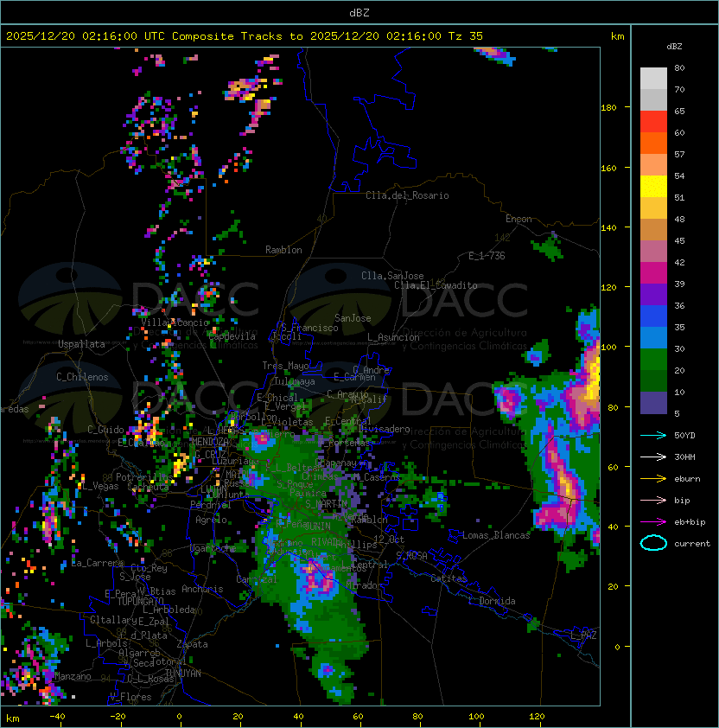The image size is (719, 728).
Task: Select the light gray 80 dBZ swatch
Action: 653,78
